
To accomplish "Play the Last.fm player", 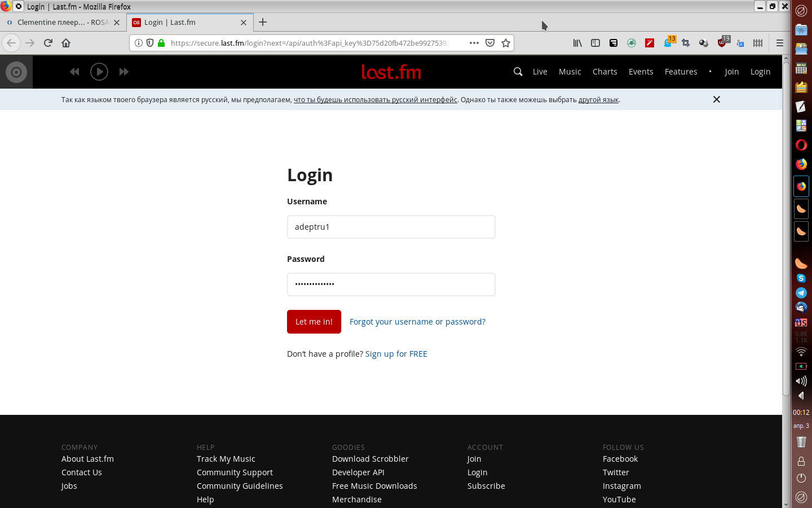I will 99,72.
